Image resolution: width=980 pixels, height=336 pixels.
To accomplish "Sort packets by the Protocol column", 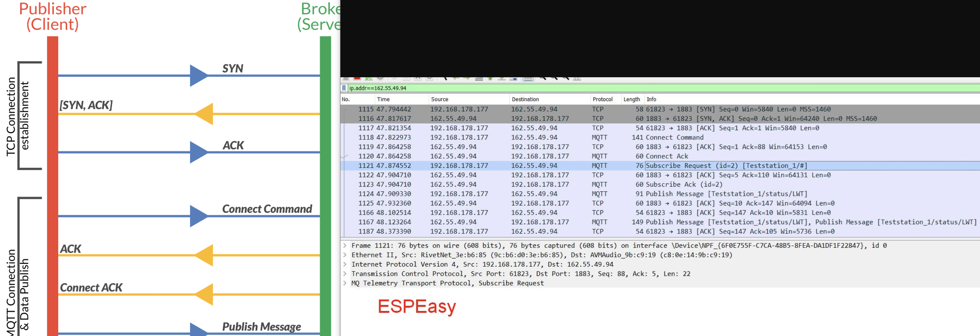I will tap(603, 99).
